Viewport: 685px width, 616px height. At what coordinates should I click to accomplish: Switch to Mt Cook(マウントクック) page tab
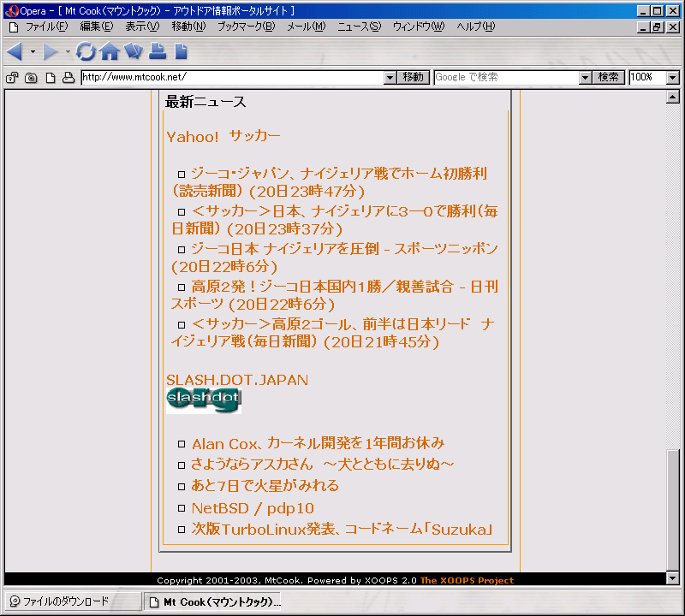tap(211, 602)
